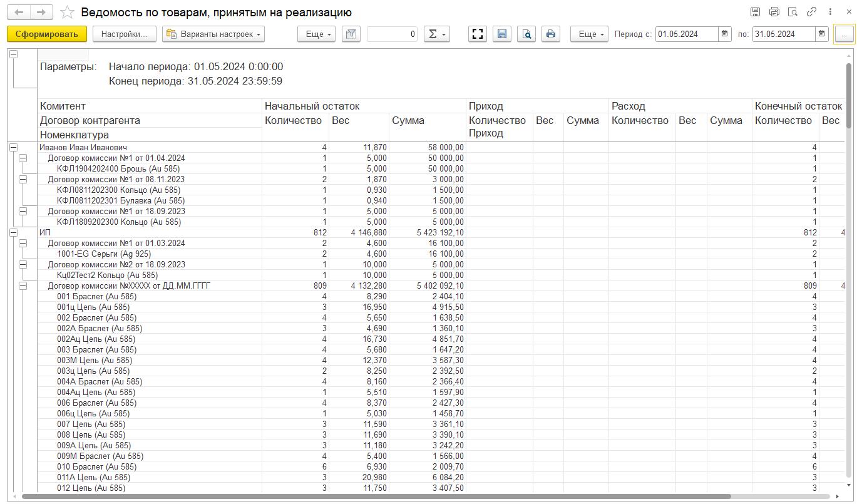857x504 pixels.
Task: Click the diskette icon in the title bar
Action: click(x=756, y=12)
